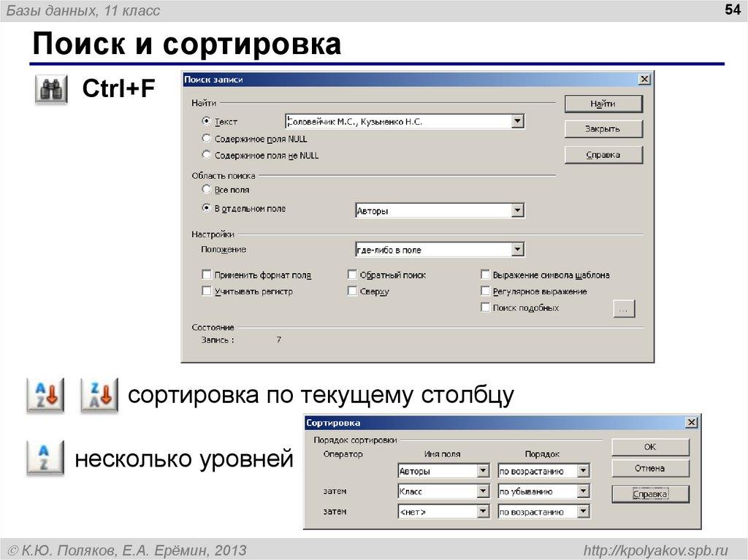Click the Справка button in search dialog
Image resolution: width=748 pixels, height=560 pixels.
tap(603, 154)
